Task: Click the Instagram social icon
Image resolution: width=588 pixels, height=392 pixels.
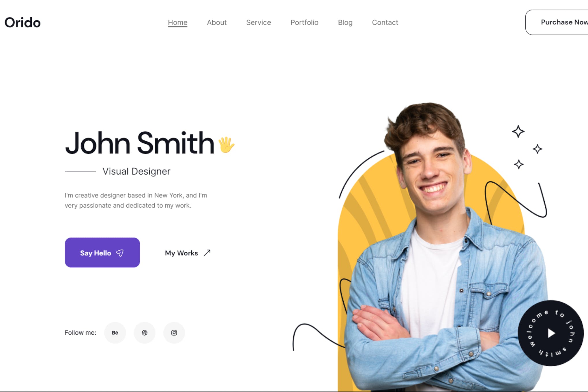Action: click(x=174, y=333)
